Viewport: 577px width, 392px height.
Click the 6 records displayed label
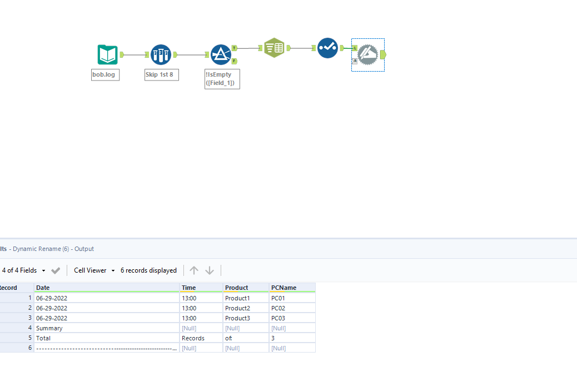point(148,270)
